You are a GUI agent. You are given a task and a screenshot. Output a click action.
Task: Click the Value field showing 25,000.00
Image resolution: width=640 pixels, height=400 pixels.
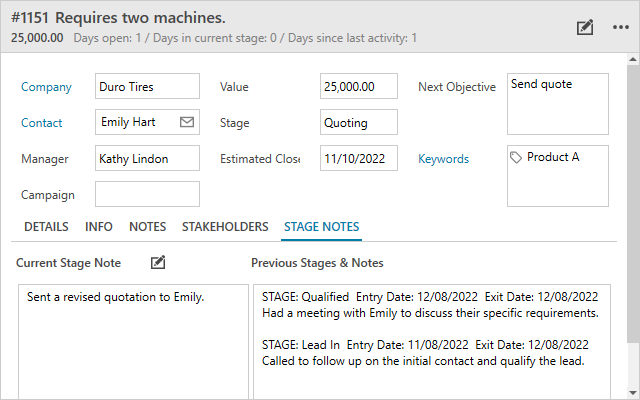(x=359, y=87)
